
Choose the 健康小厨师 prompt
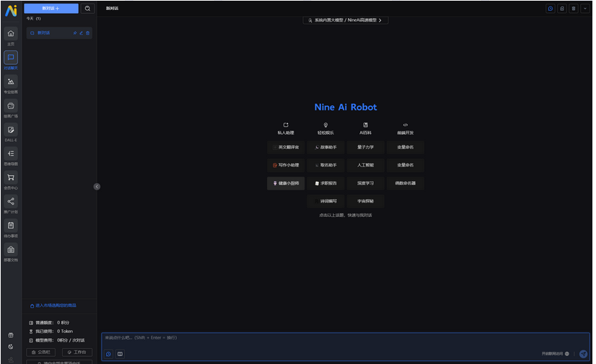point(286,183)
